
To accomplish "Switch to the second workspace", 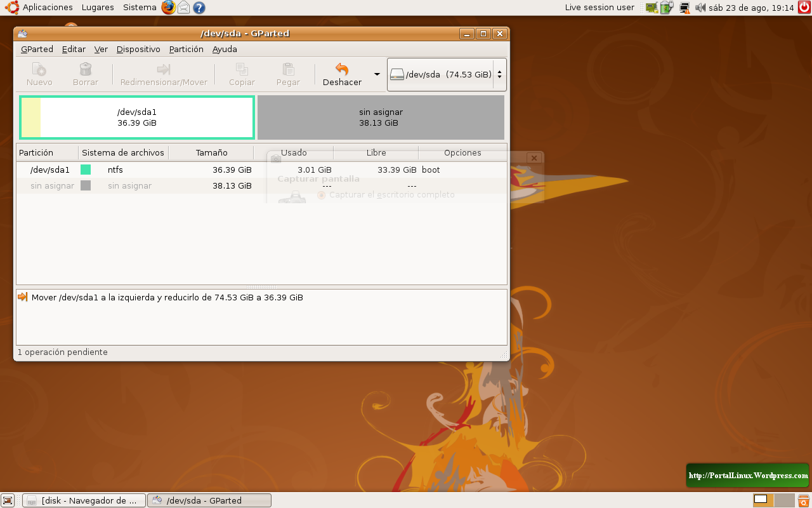I will tap(785, 500).
